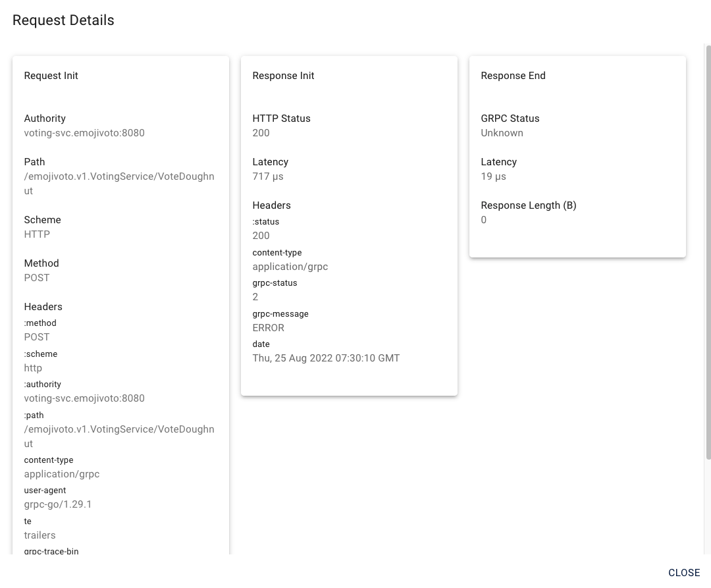Click the grpc-status header value 2
The width and height of the screenshot is (711, 588).
255,297
